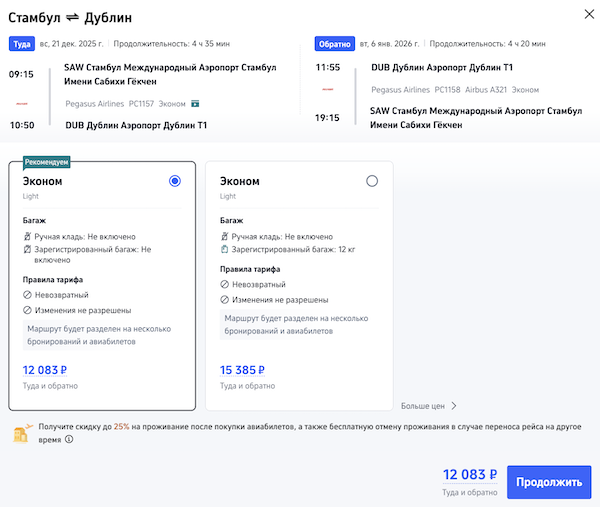Click hand luggage icon in the second fare

[x=224, y=236]
